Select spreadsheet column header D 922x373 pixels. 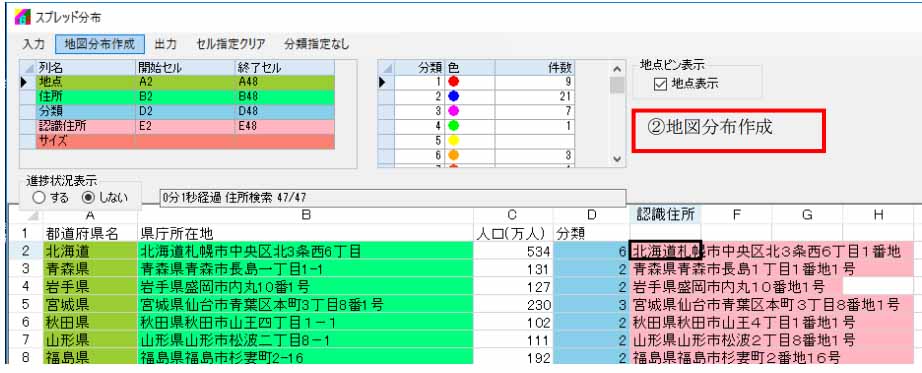(x=591, y=215)
